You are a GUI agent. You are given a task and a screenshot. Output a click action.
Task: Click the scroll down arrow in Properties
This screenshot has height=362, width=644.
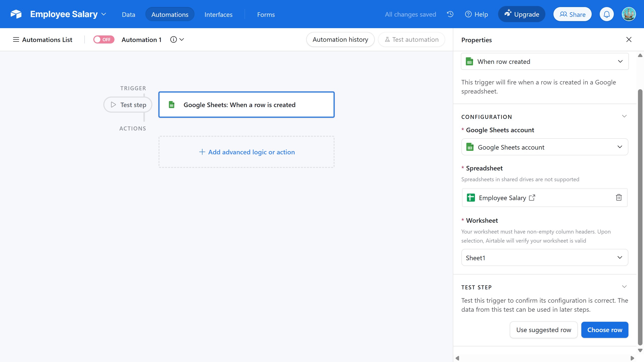pyautogui.click(x=640, y=350)
